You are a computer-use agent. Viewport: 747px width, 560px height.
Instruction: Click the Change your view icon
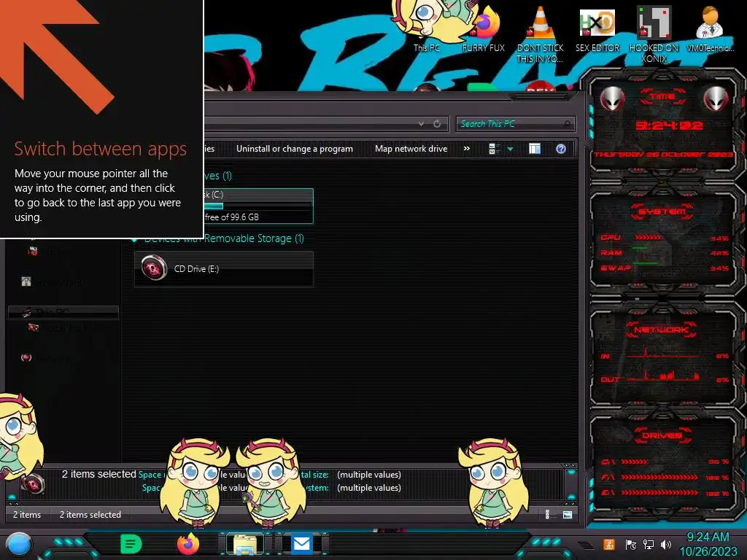494,149
